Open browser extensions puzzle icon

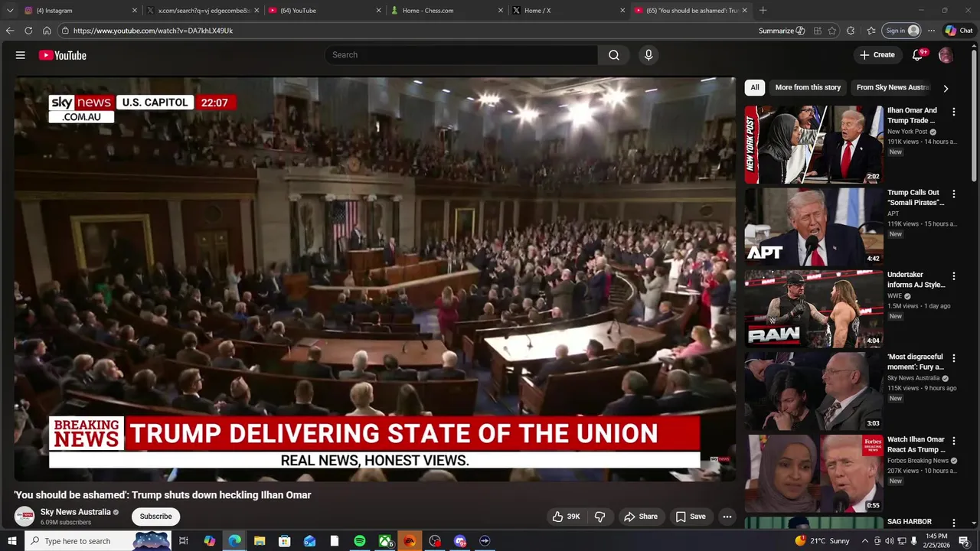[x=851, y=31]
